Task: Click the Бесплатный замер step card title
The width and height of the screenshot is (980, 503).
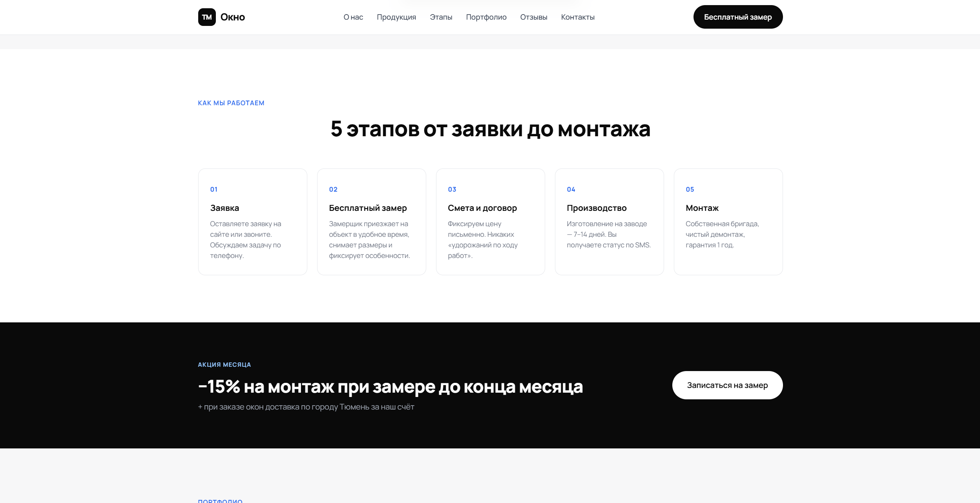Action: [368, 208]
